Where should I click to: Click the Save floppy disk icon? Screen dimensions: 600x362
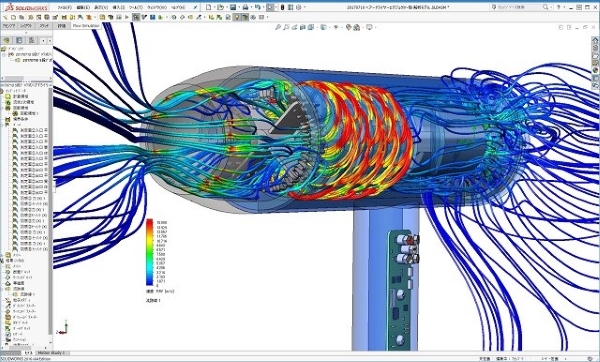pos(233,7)
